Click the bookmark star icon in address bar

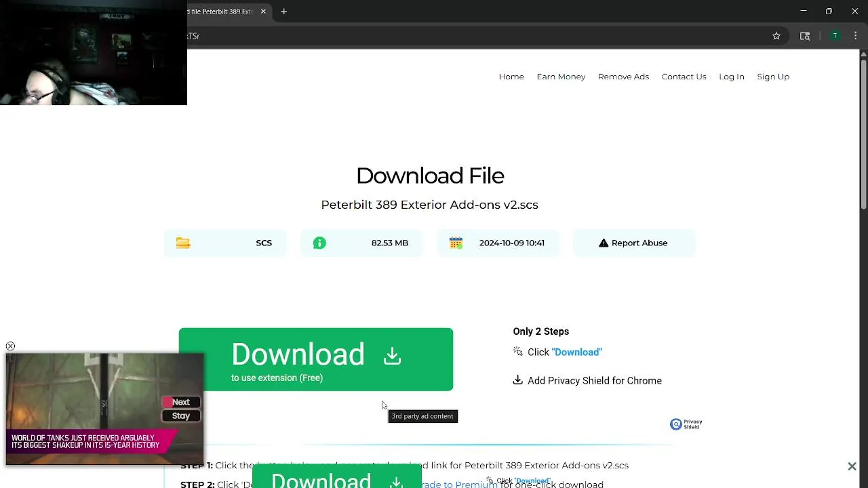(776, 36)
